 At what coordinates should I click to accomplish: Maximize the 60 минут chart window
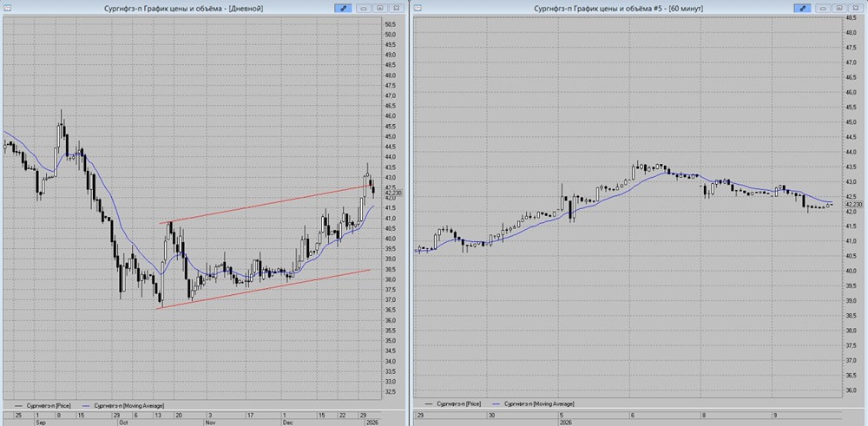[839, 8]
